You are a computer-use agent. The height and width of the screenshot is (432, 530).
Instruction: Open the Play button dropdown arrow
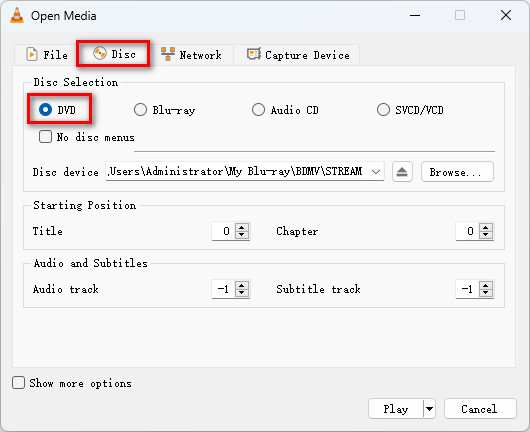(429, 409)
